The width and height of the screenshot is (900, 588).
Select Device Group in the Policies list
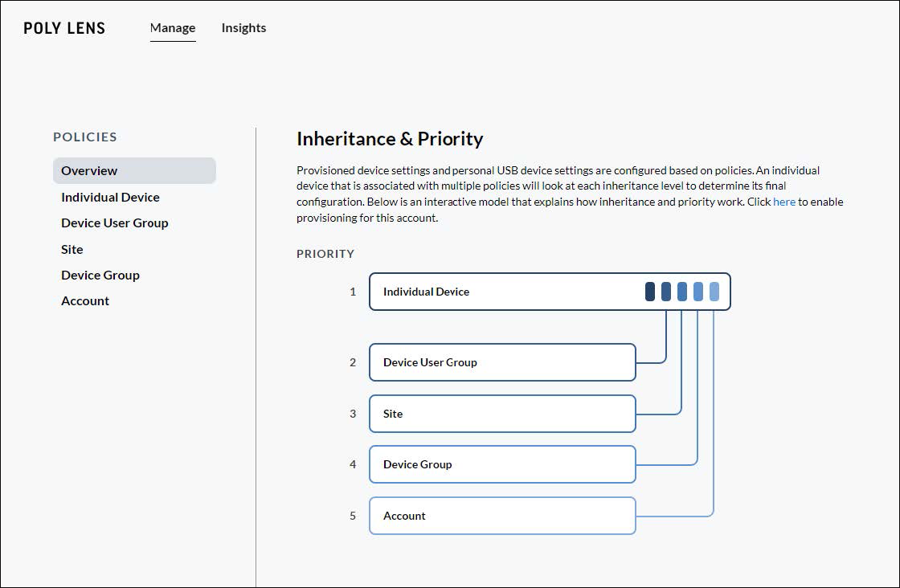click(100, 275)
